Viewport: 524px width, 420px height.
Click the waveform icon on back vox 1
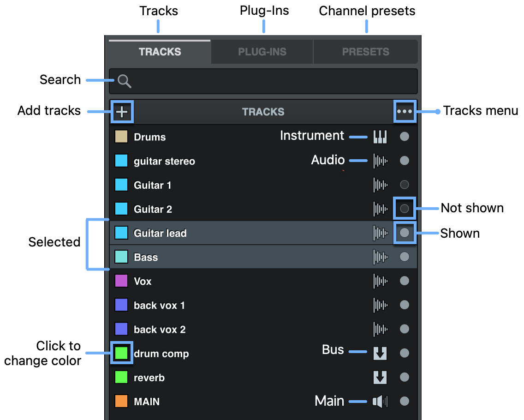[380, 305]
